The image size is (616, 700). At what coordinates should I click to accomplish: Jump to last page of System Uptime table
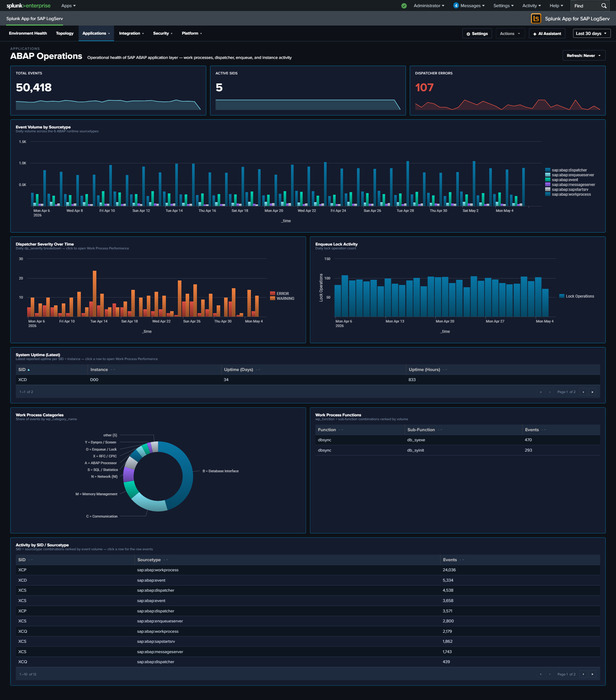(x=592, y=392)
